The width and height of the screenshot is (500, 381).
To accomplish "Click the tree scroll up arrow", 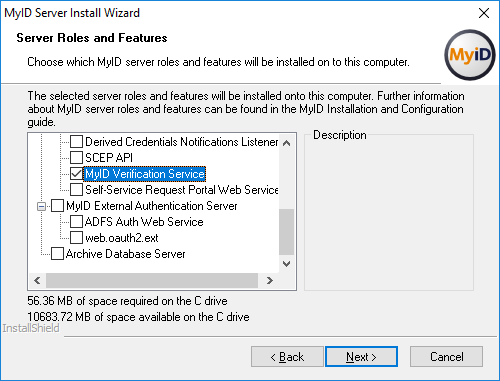I will [x=286, y=143].
